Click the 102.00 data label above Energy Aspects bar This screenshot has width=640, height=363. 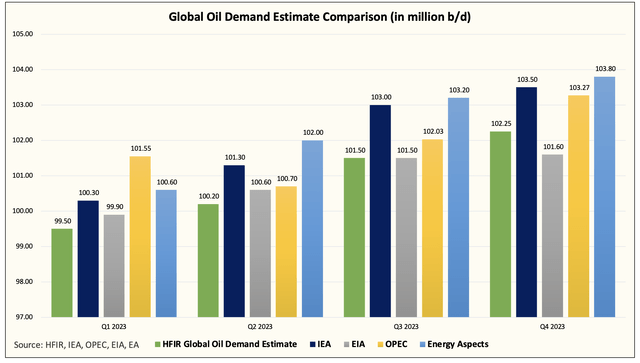pos(313,132)
